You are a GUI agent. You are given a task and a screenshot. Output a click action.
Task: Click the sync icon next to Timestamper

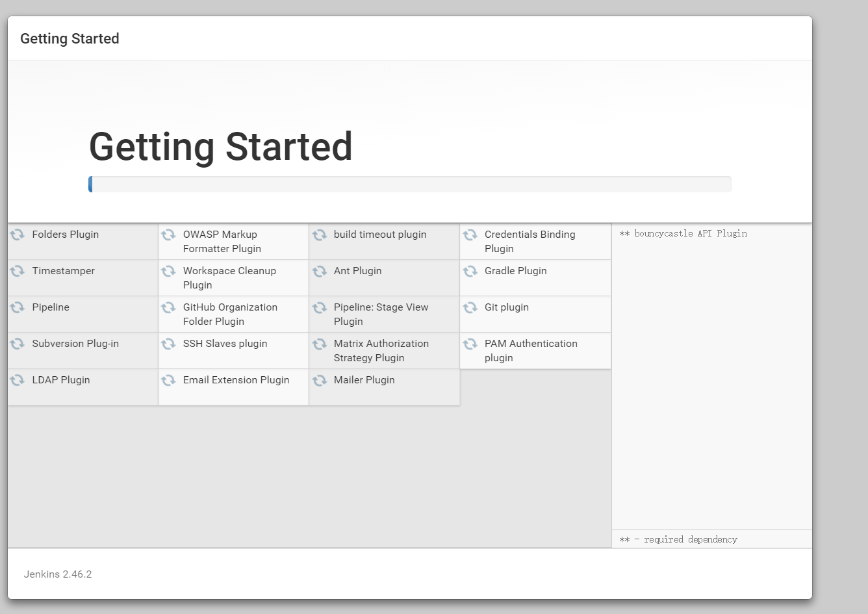pos(18,271)
